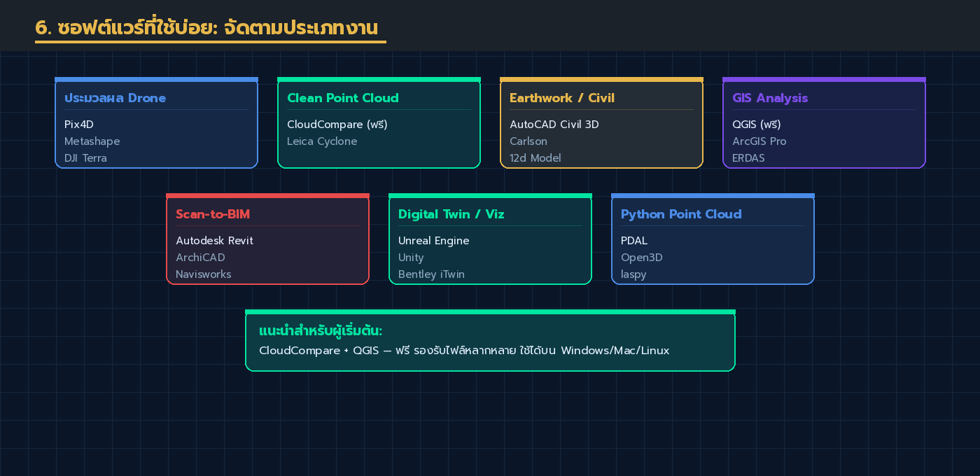Click Metashape in the Drone card
The image size is (980, 476).
92,141
